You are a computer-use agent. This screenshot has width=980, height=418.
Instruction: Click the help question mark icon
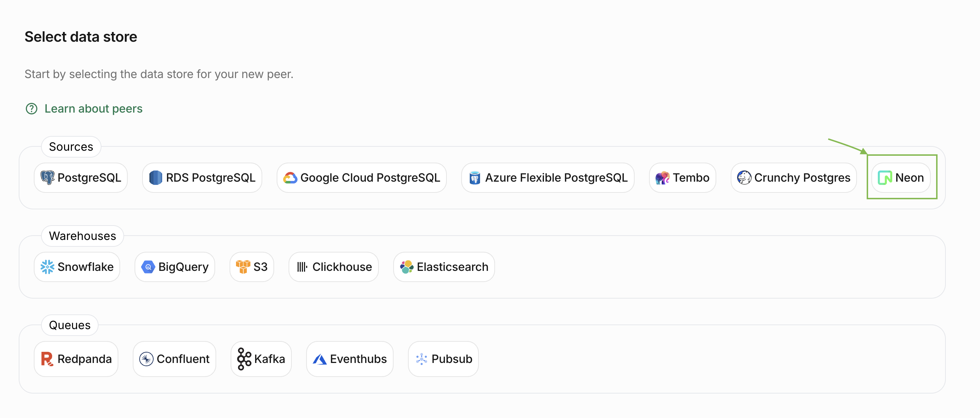tap(31, 109)
